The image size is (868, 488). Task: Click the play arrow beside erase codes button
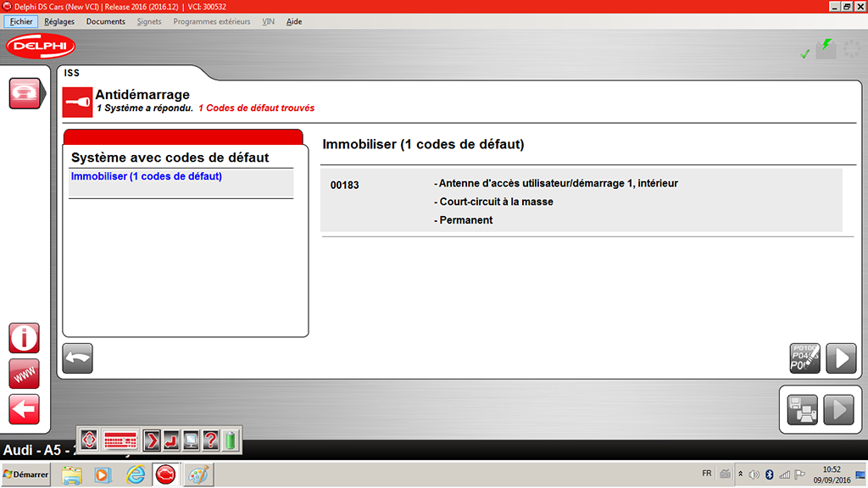(x=841, y=358)
